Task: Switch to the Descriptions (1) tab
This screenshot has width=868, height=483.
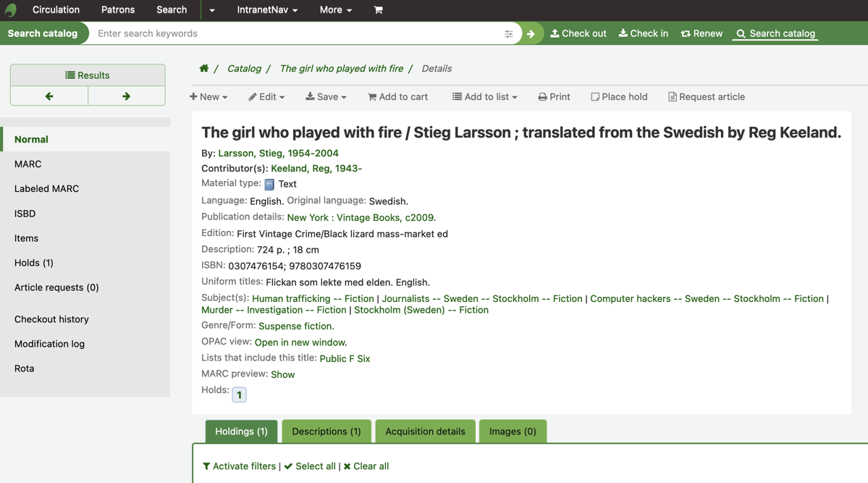Action: [x=326, y=432]
